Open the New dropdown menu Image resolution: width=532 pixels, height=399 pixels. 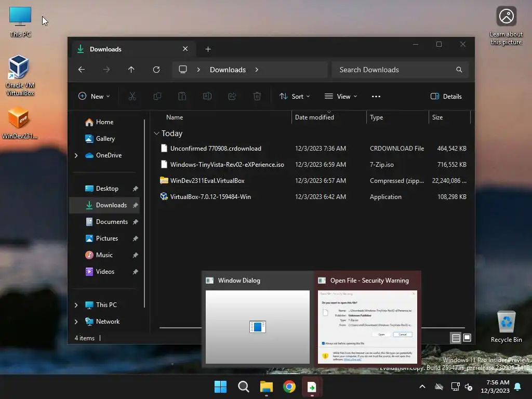click(x=94, y=96)
